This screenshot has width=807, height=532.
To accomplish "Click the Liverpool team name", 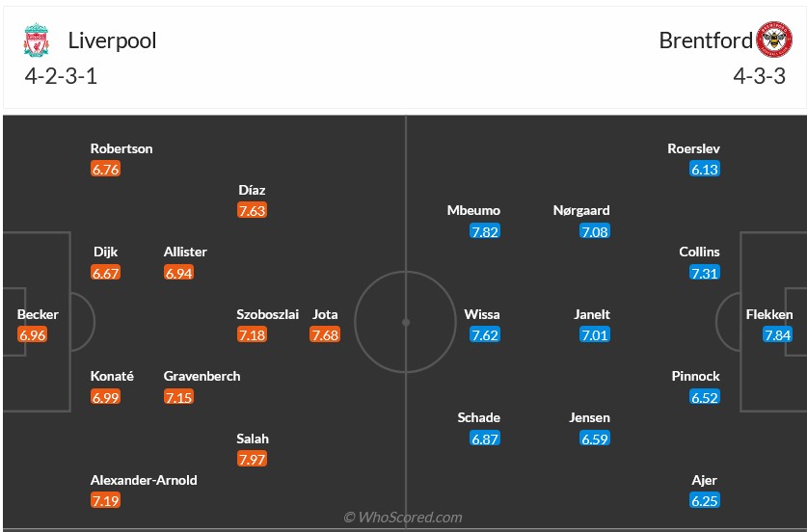I will click(112, 40).
